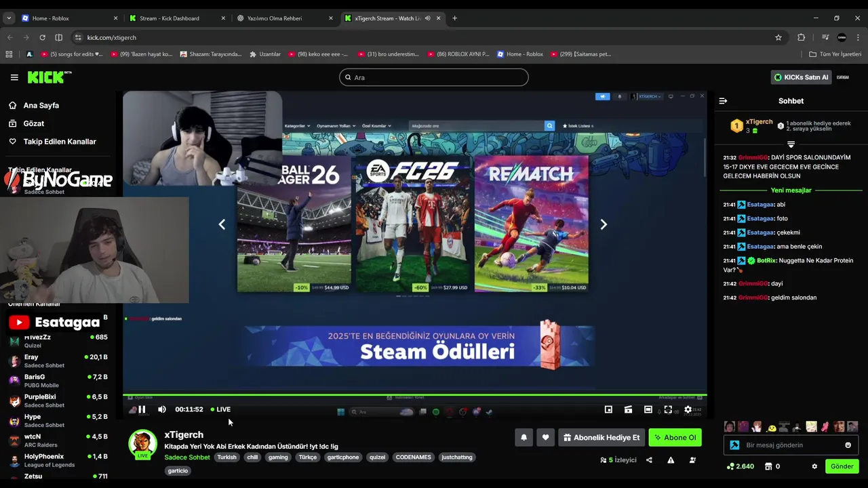Mute the xTigerch tab audio icon
The width and height of the screenshot is (868, 488).
pos(427,18)
